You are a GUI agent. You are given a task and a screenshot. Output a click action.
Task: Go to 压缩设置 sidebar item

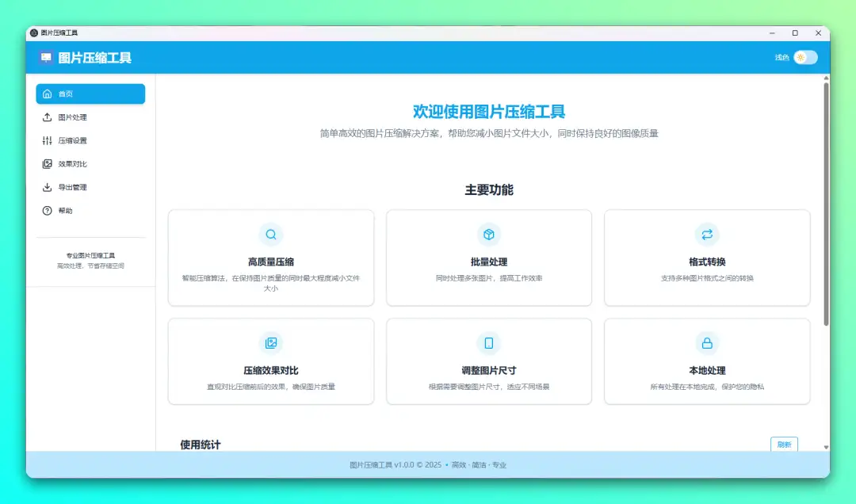(x=72, y=141)
